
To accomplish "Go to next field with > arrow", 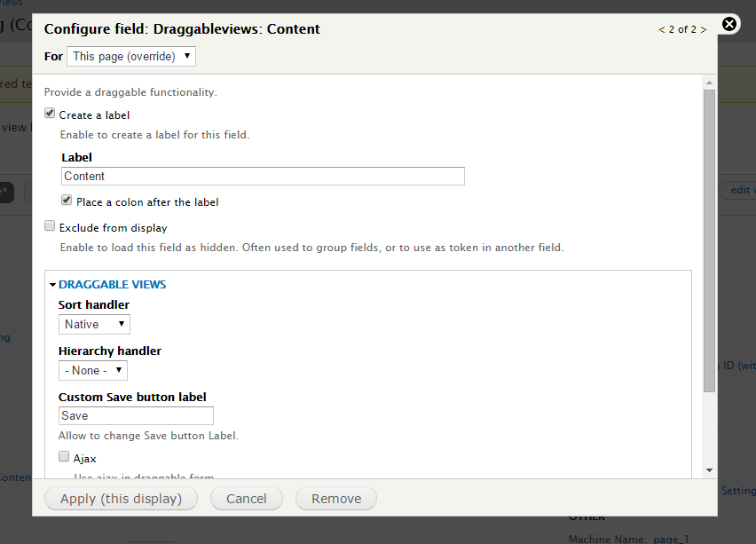I will (x=704, y=30).
